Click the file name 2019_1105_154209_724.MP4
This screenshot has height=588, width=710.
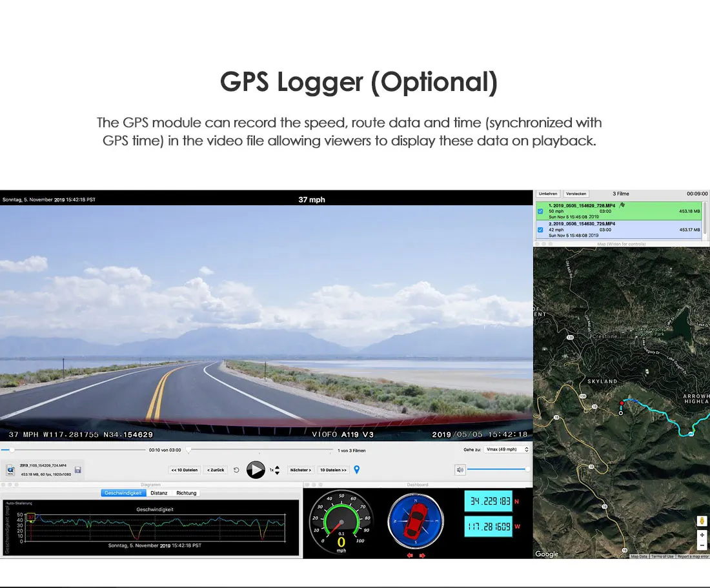[x=43, y=465]
